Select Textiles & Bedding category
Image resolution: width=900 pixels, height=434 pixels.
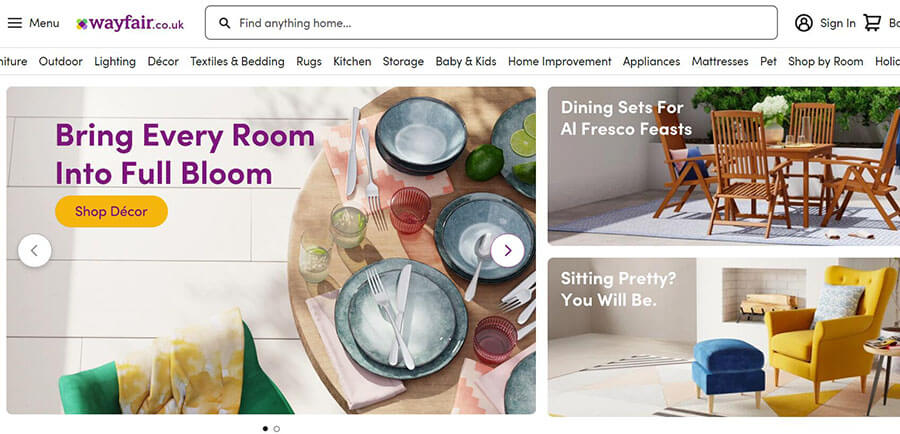237,61
